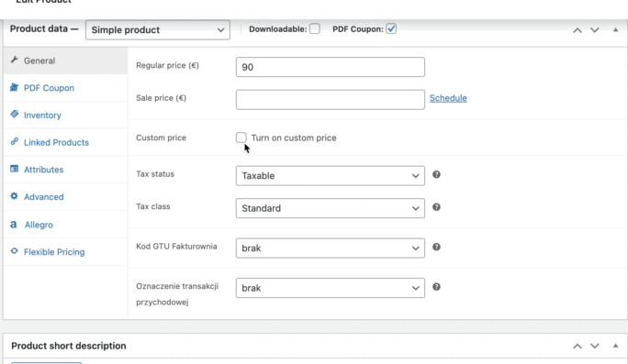Switch to the General tab
The width and height of the screenshot is (628, 364).
pos(66,61)
